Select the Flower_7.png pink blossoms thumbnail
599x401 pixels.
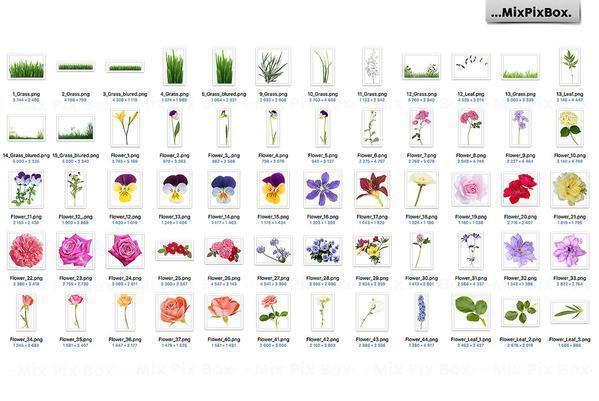(x=421, y=128)
